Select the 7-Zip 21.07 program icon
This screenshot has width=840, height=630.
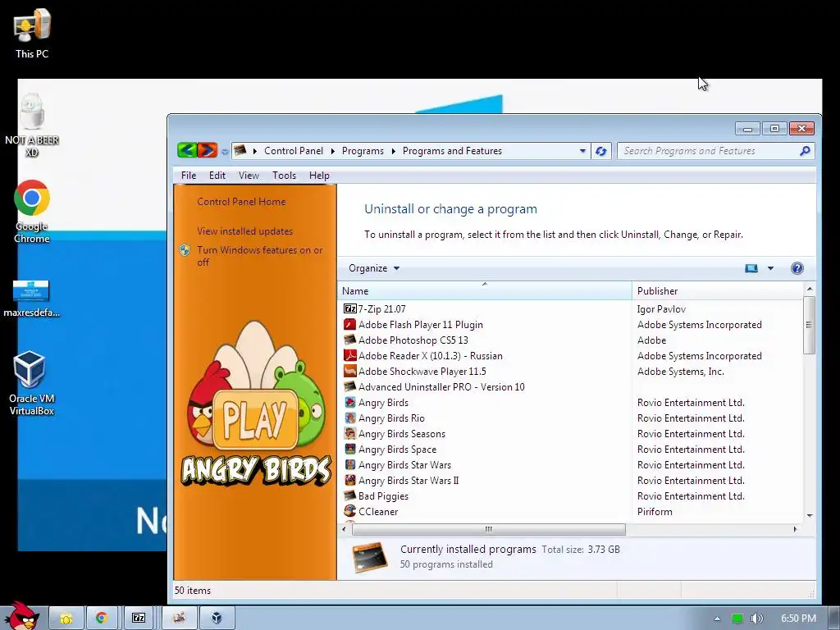(x=349, y=308)
